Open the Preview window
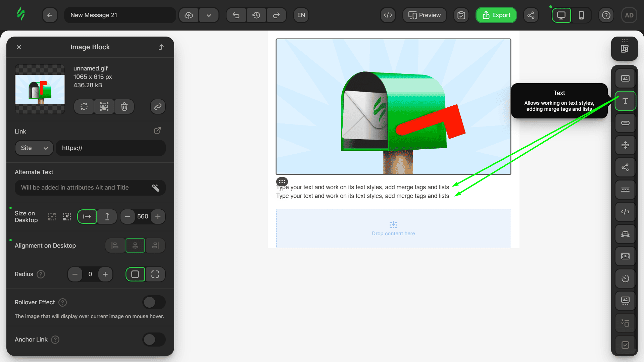The height and width of the screenshot is (362, 644). coord(424,15)
